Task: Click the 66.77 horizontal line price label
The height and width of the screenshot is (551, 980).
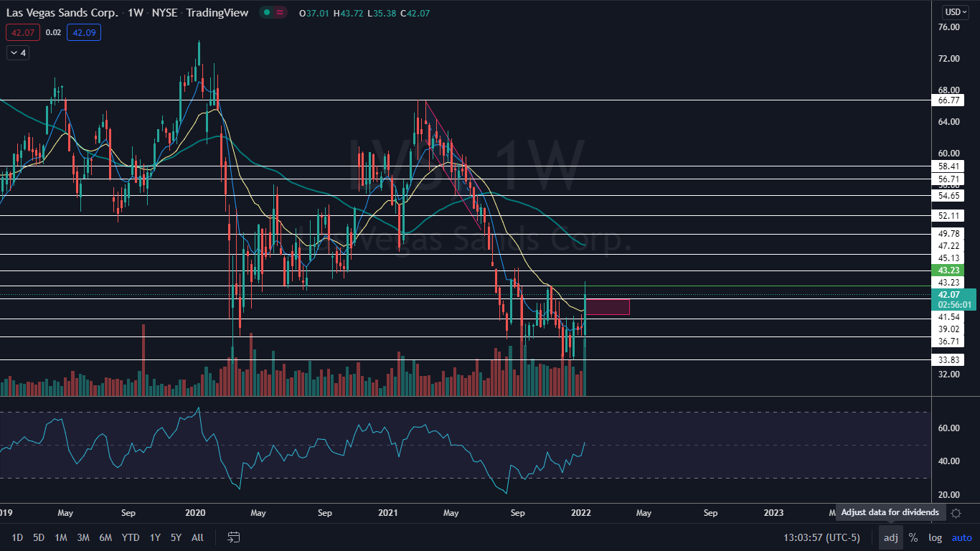Action: point(948,101)
